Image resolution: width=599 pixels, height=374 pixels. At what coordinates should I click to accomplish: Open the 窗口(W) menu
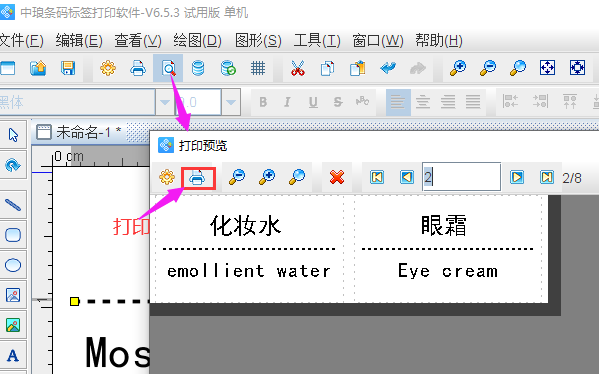tap(378, 40)
